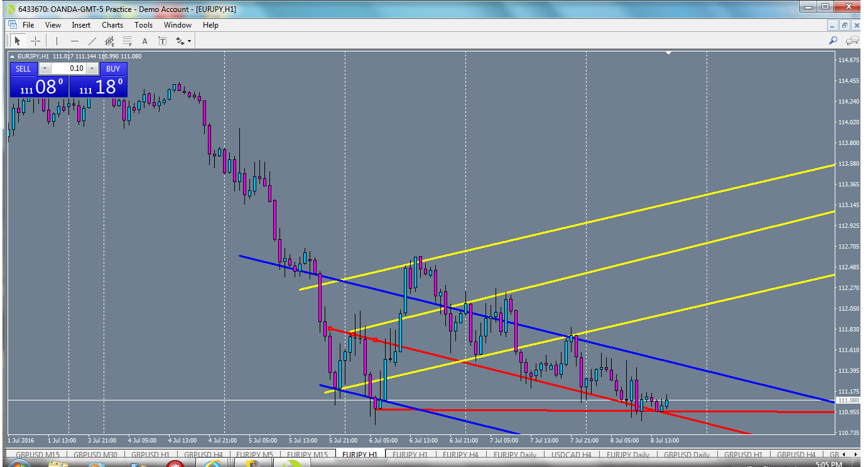The height and width of the screenshot is (467, 868).
Task: Open the Tools menu
Action: click(143, 25)
